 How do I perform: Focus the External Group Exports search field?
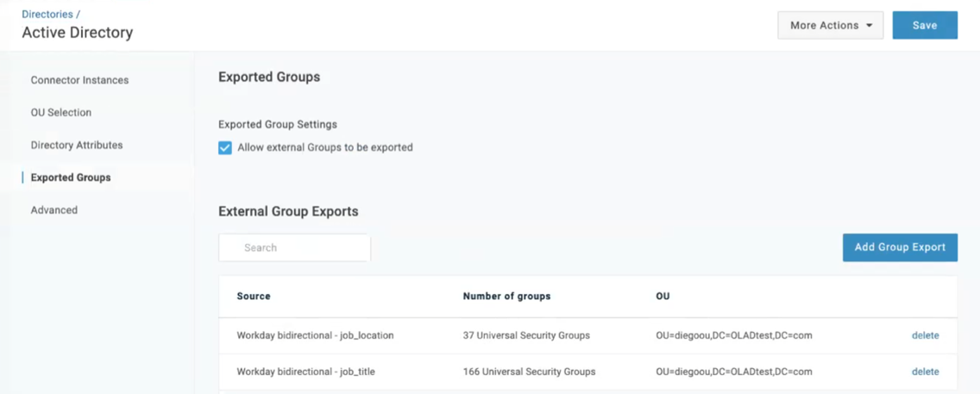pyautogui.click(x=294, y=247)
